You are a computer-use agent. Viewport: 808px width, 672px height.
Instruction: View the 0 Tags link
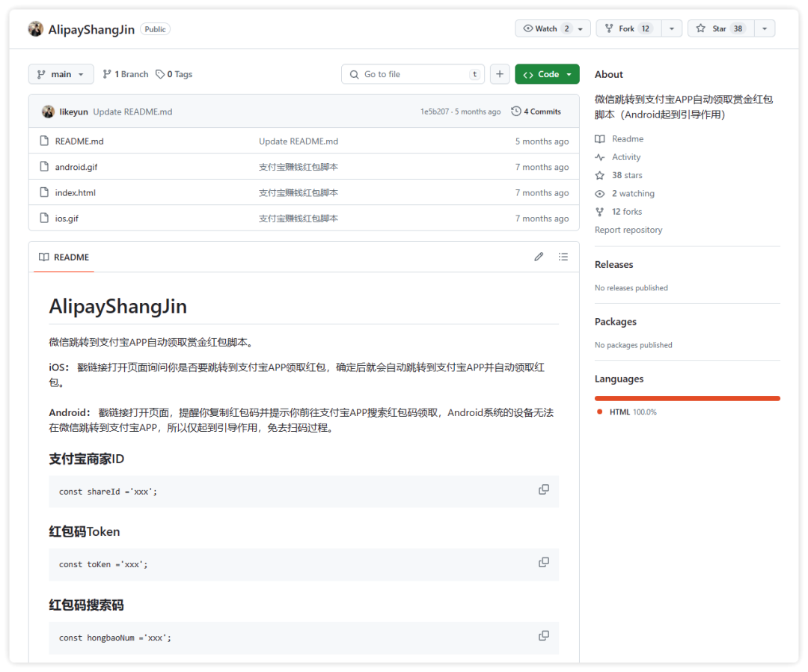click(174, 74)
